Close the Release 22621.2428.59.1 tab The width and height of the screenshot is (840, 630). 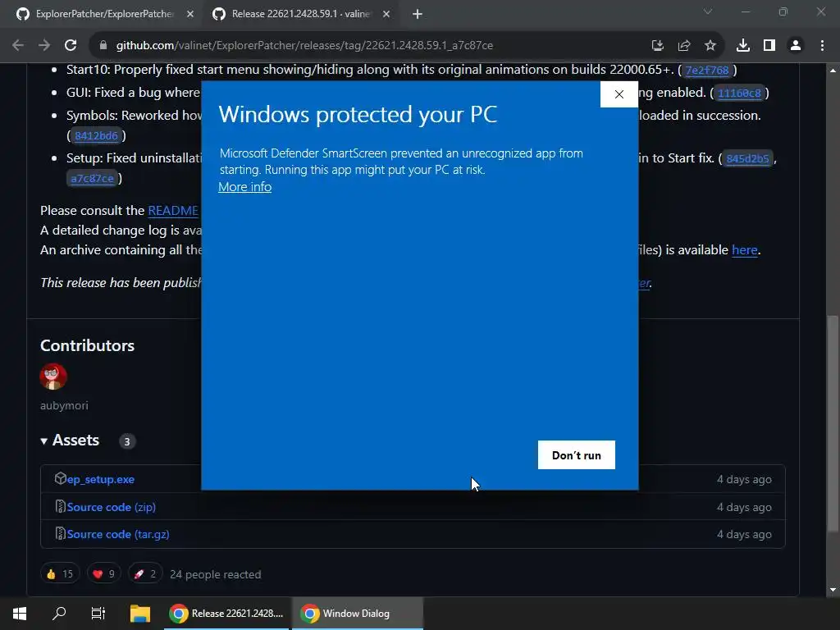[386, 15]
